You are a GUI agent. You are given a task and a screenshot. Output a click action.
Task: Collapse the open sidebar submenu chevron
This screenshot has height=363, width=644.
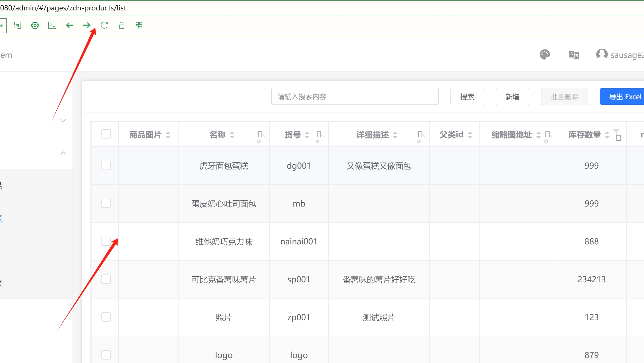(x=63, y=153)
